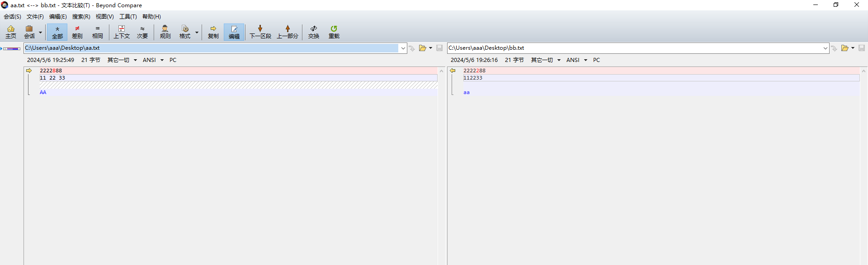868x265 pixels.
Task: Open the 工具(T) menu
Action: (128, 17)
